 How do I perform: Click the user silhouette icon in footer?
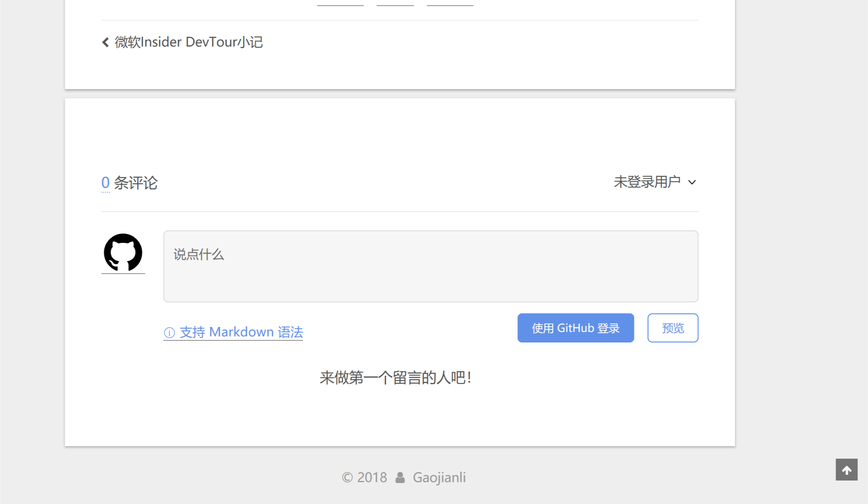tap(400, 478)
